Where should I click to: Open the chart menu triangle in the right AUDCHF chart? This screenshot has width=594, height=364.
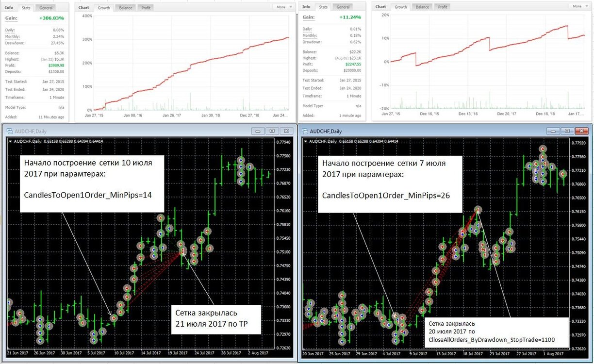[x=305, y=141]
